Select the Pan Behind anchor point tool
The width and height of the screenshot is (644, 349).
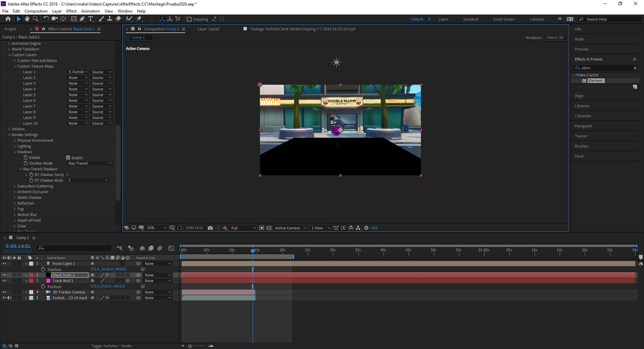pos(63,19)
